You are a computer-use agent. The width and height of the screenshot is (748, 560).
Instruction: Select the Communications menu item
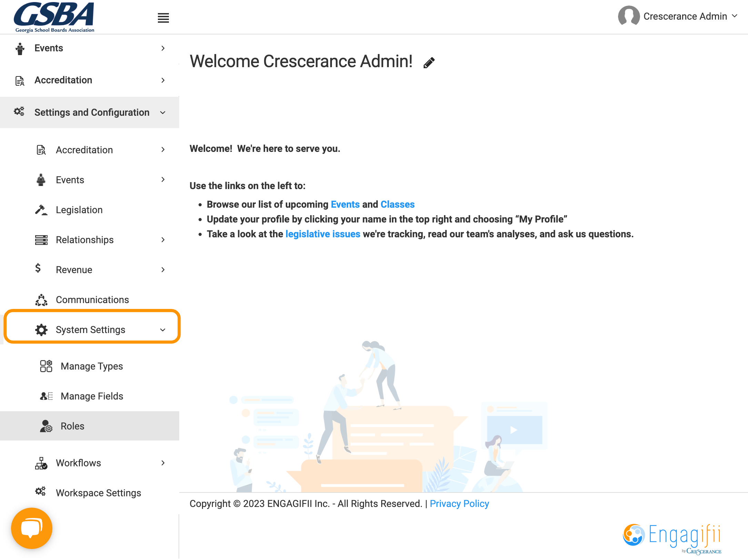click(x=90, y=300)
